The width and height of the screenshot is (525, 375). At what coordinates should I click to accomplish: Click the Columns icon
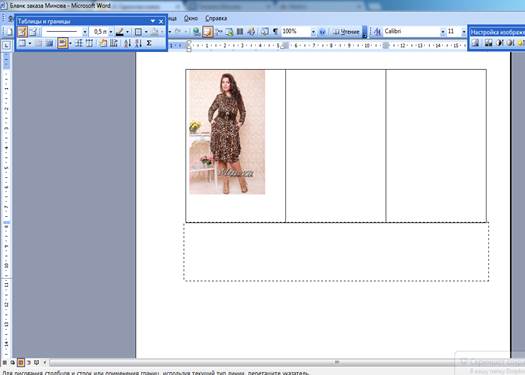click(x=240, y=32)
